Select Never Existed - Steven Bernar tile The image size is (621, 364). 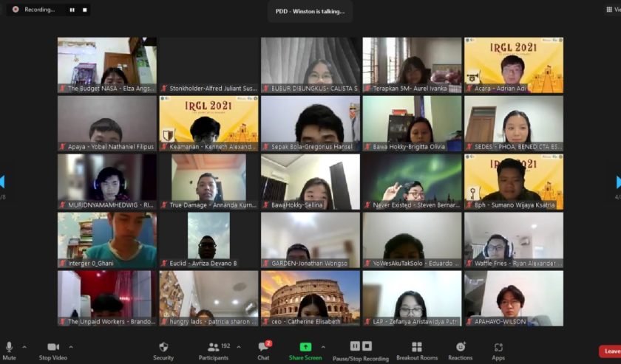click(x=412, y=182)
